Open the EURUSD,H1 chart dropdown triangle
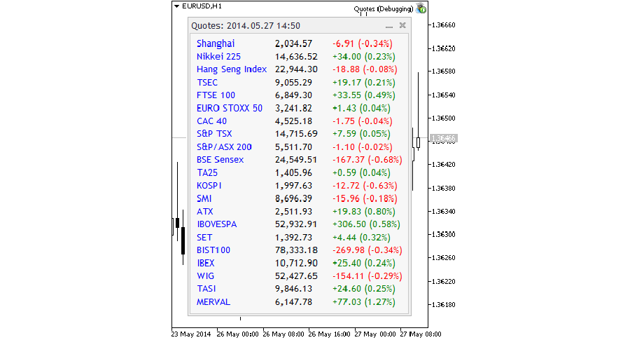The image size is (644, 340). tap(176, 6)
